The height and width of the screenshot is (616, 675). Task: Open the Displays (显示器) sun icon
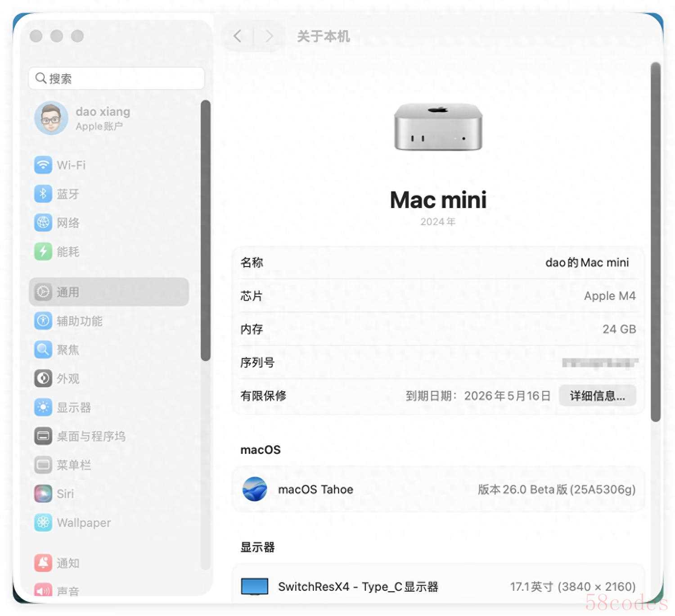click(43, 407)
